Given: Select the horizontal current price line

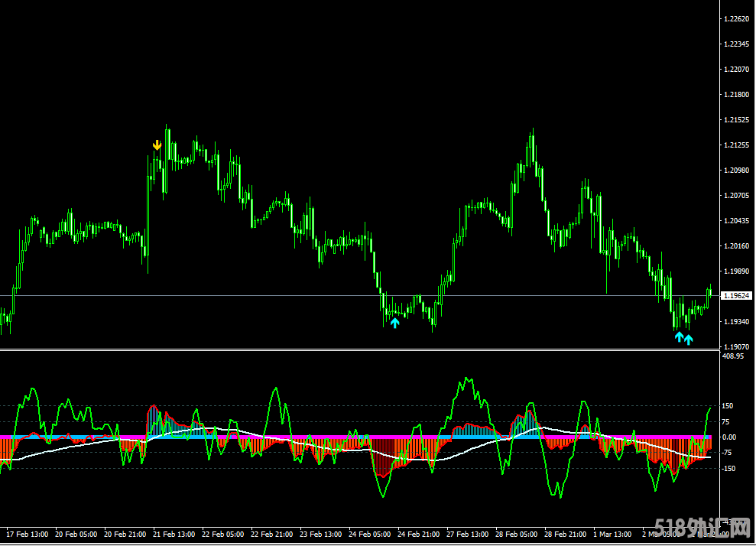Looking at the screenshot, I should [360, 296].
